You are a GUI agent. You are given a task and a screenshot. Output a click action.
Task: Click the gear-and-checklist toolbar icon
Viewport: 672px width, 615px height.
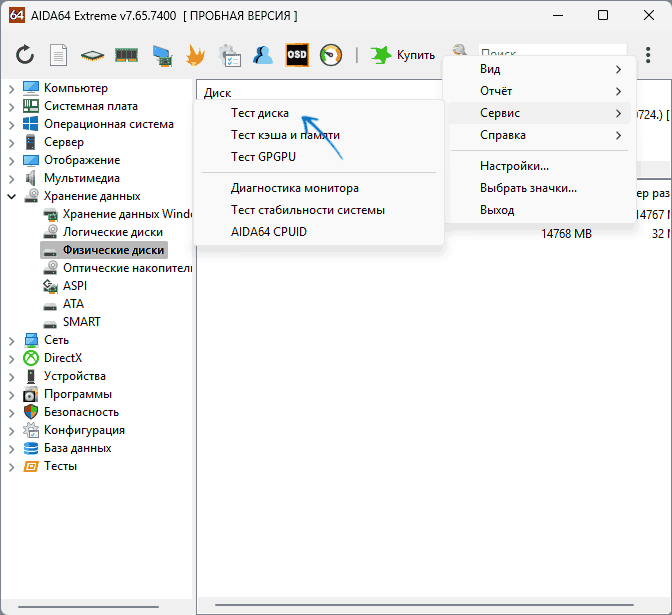pos(229,55)
